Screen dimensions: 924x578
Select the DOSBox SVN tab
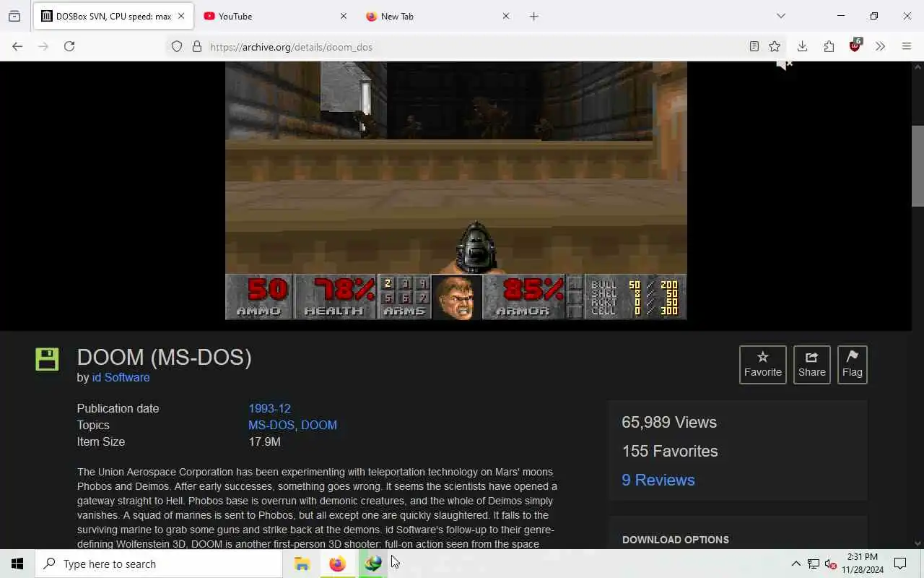[x=113, y=16]
